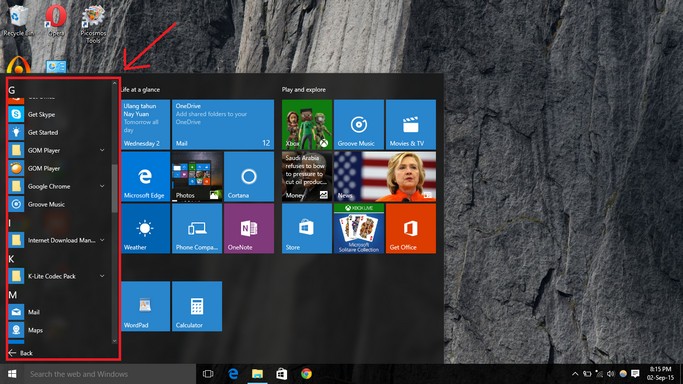
Task: Click the Life at a glance group title
Action: [140, 90]
